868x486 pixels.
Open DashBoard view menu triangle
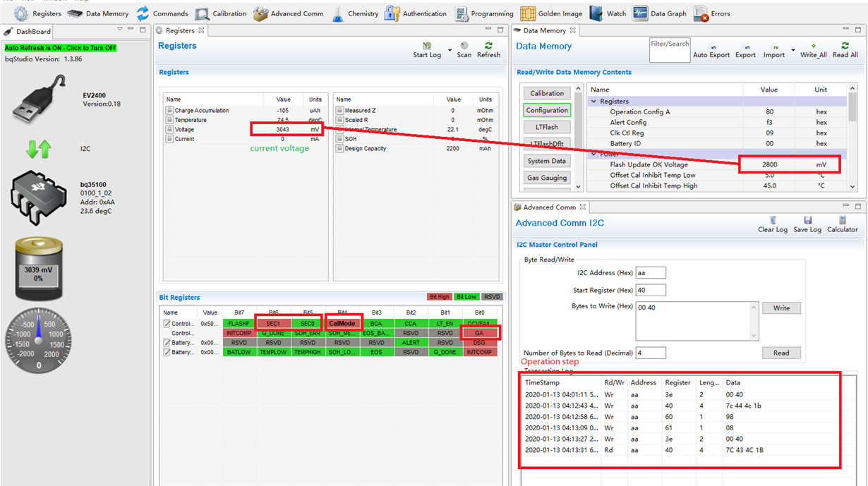[120, 30]
